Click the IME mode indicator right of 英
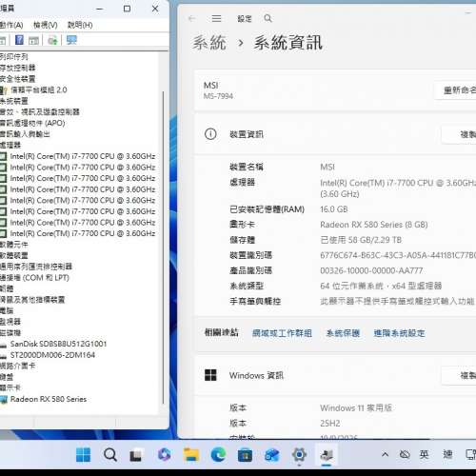The height and width of the screenshot is (476, 476). 447,455
